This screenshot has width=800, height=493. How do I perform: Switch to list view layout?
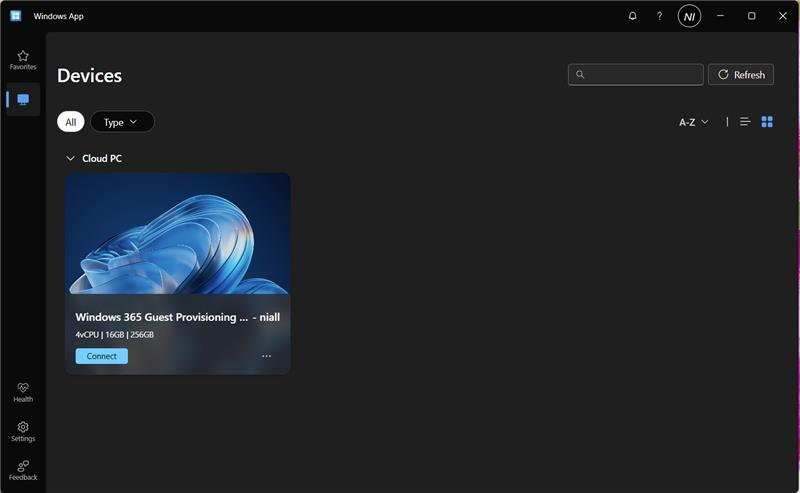745,122
